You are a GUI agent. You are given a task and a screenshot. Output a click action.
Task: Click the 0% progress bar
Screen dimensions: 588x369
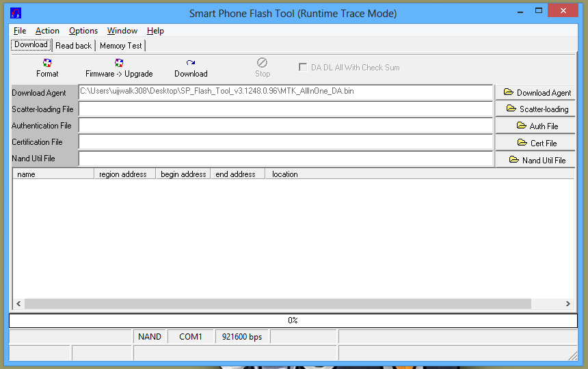click(293, 320)
